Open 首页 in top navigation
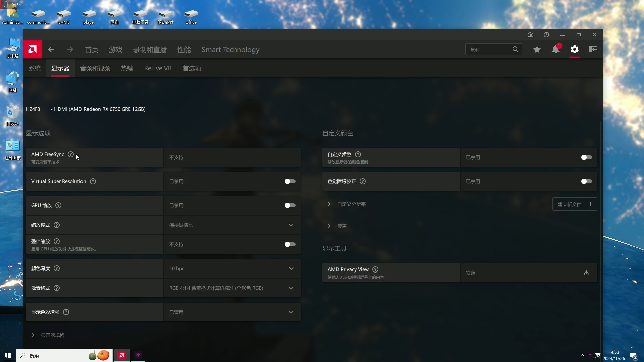 pos(92,50)
